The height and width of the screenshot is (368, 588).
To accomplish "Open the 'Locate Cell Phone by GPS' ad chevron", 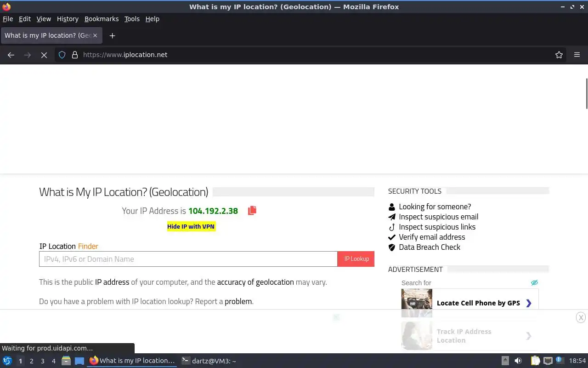I will pyautogui.click(x=529, y=303).
